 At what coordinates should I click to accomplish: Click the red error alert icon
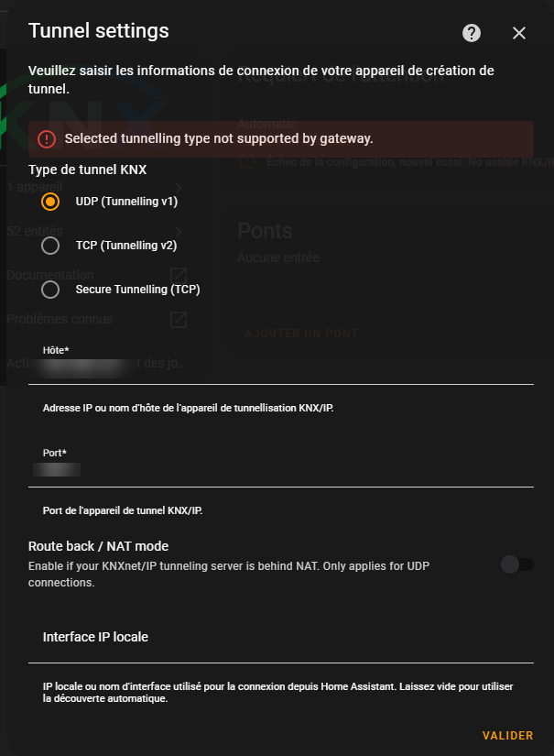coord(46,139)
